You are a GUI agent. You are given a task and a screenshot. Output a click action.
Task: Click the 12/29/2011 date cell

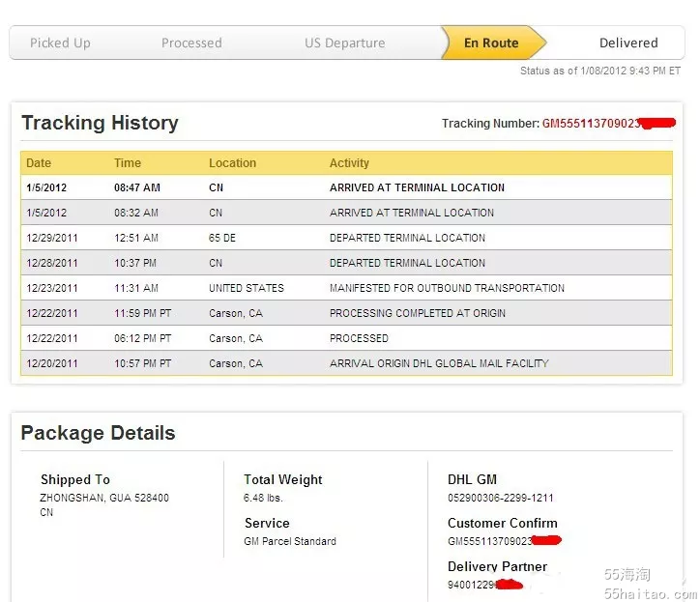point(52,238)
